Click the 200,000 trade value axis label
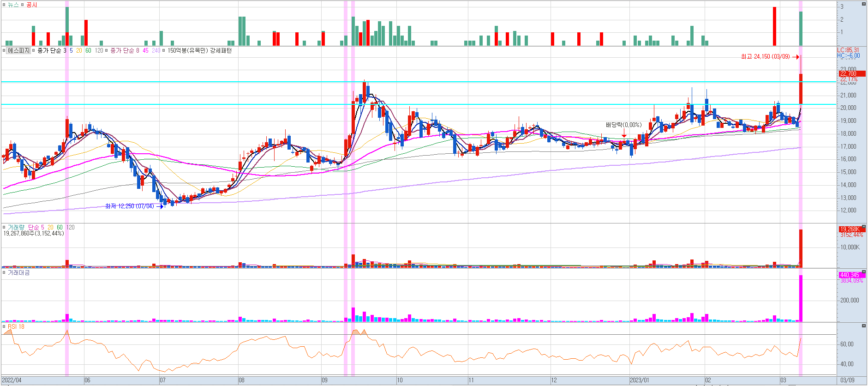 [850, 301]
